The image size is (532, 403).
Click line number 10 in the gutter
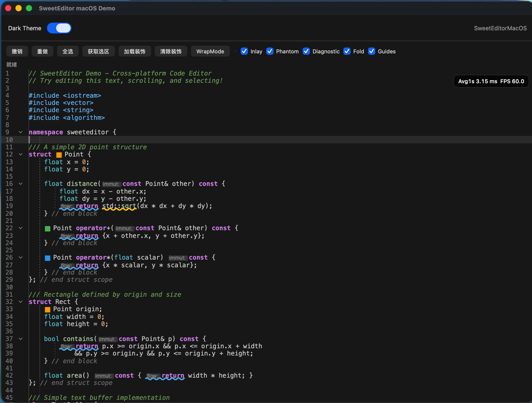pyautogui.click(x=9, y=140)
